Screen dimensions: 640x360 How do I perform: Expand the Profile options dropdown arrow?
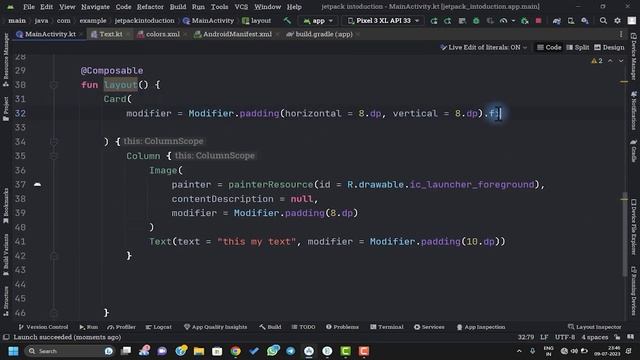pos(513,20)
